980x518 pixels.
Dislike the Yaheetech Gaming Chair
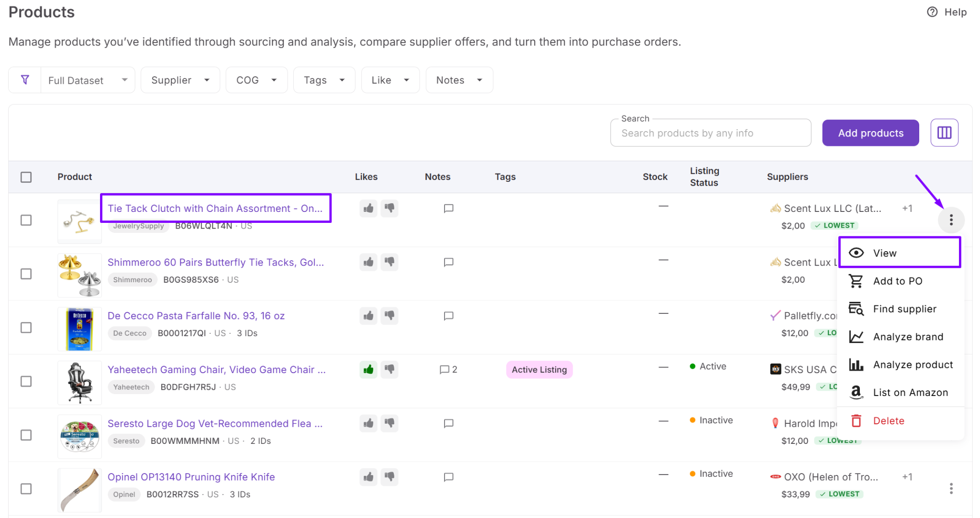pyautogui.click(x=390, y=369)
